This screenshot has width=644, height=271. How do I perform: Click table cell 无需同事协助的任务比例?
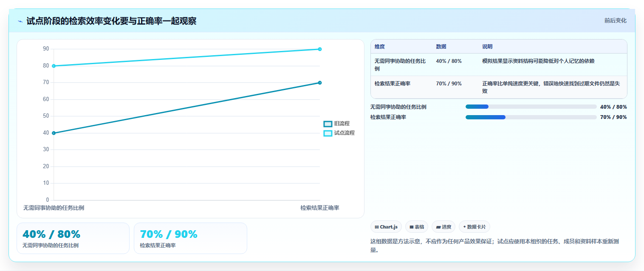(x=400, y=65)
